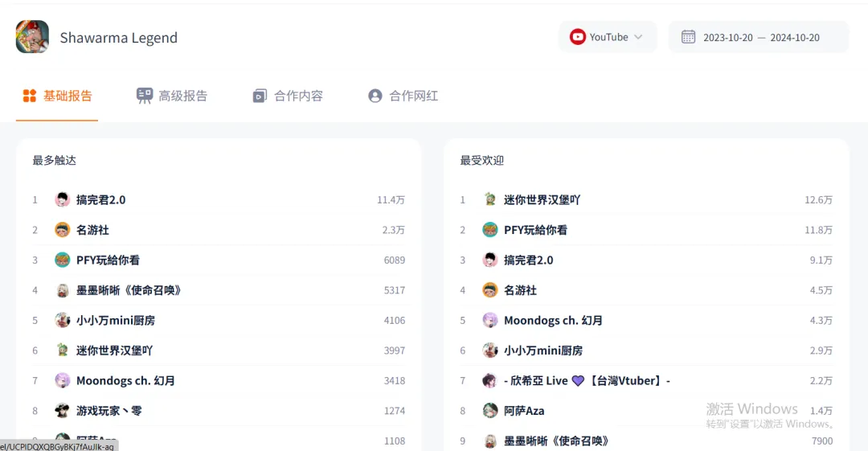Open avatar of PFY玩給你看 in 最多触达

click(x=63, y=260)
